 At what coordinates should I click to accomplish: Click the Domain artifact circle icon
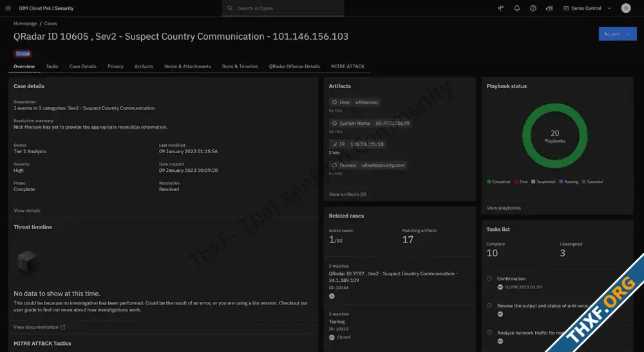334,165
